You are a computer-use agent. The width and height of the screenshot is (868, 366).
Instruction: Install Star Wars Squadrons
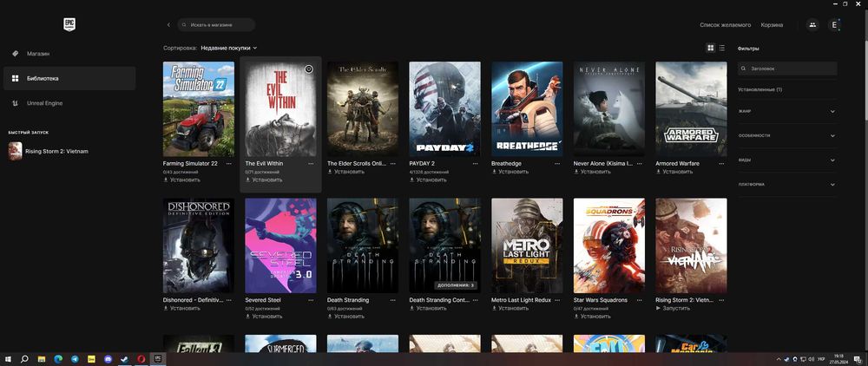click(592, 317)
